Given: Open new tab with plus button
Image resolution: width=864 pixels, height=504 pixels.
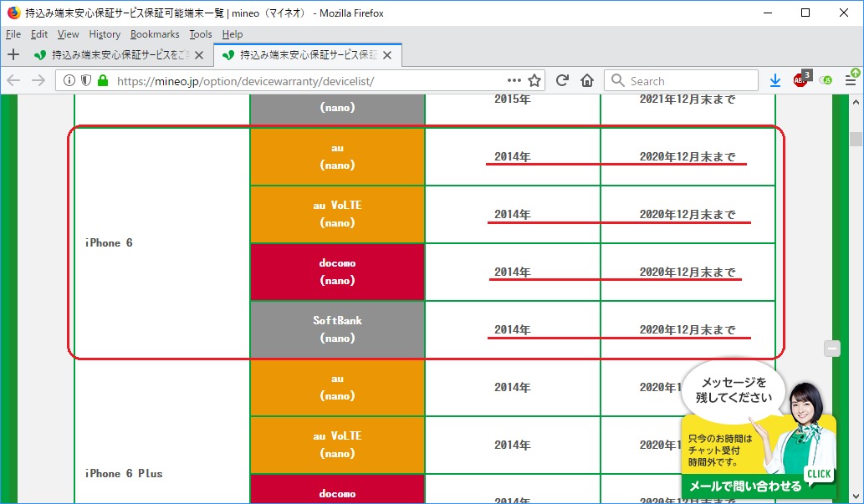Looking at the screenshot, I should coord(13,55).
